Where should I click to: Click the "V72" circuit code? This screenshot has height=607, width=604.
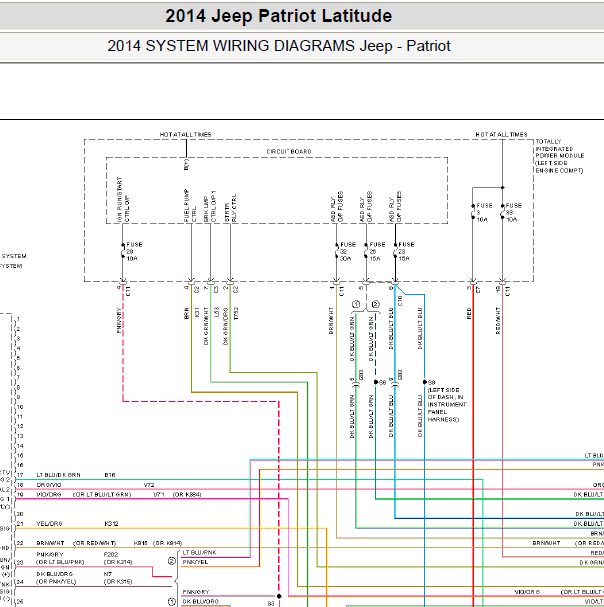click(149, 485)
